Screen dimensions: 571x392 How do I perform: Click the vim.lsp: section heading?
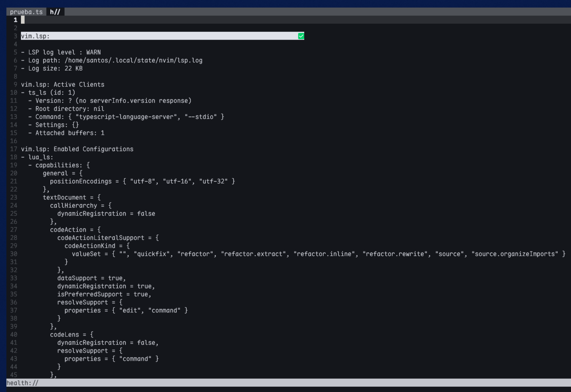click(x=36, y=36)
